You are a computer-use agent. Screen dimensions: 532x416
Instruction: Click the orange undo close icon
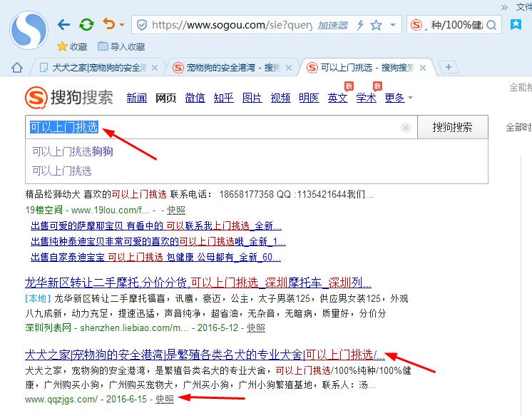[x=109, y=24]
